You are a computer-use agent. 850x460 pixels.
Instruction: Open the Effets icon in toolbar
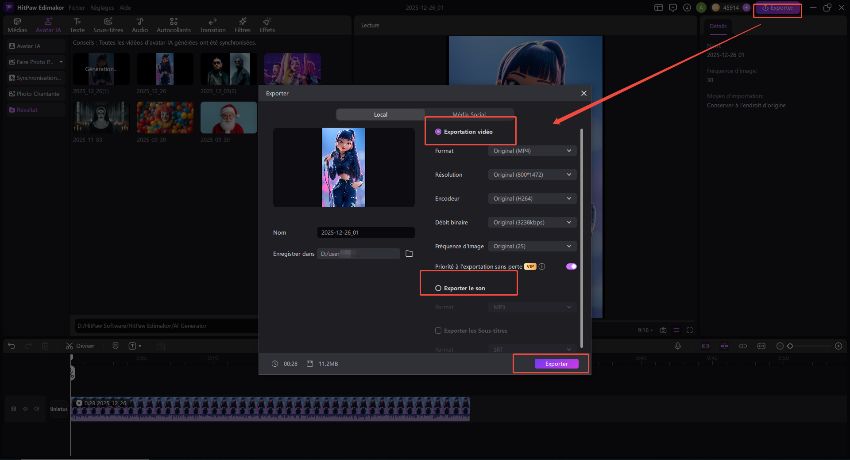(267, 26)
